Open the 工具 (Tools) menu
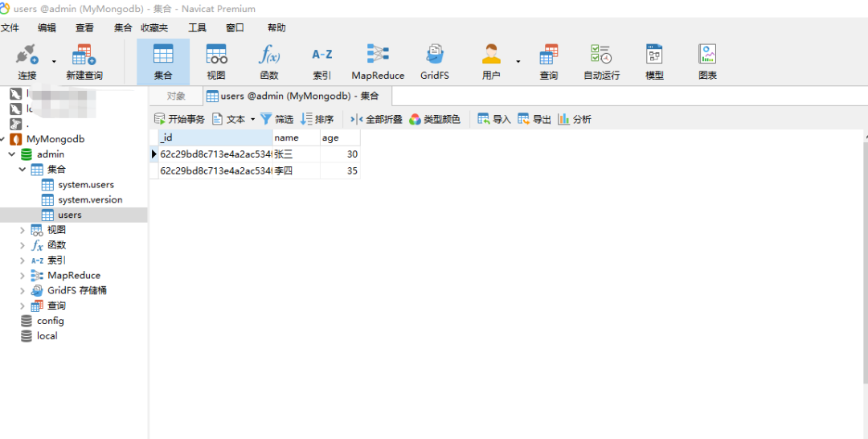 coord(197,28)
